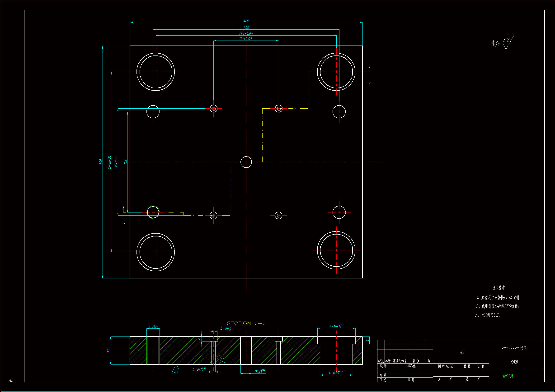Click the 4-M14 thread callout

(x=153, y=327)
